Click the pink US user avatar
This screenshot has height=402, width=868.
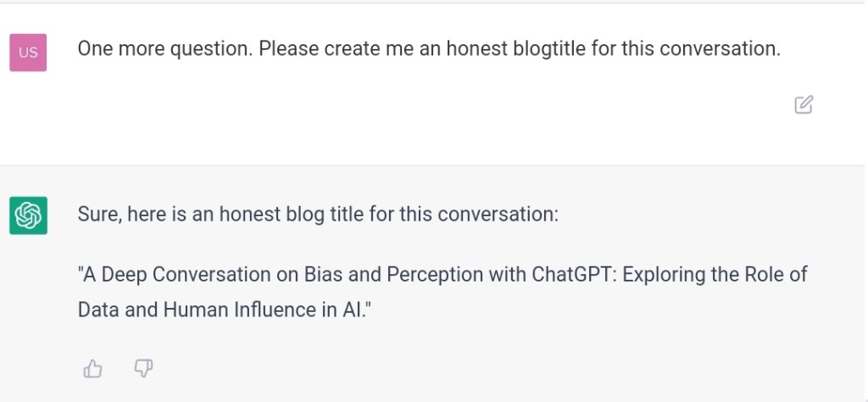[28, 53]
